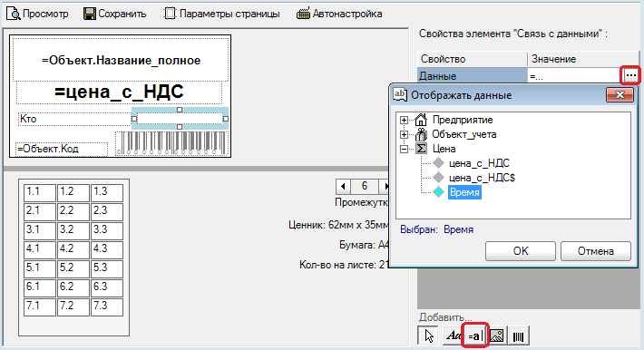Screen dimensions: 644x350
Task: Select sheet cell 7.1
Action: tap(39, 306)
